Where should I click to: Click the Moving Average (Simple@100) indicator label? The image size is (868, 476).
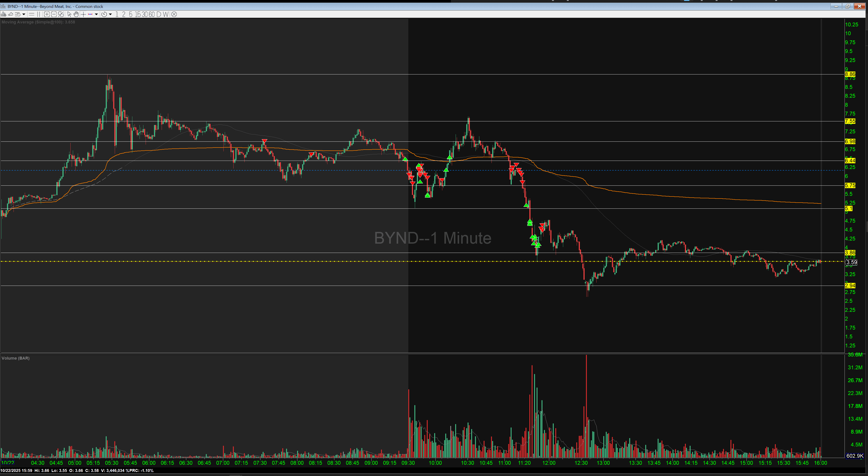pyautogui.click(x=38, y=22)
